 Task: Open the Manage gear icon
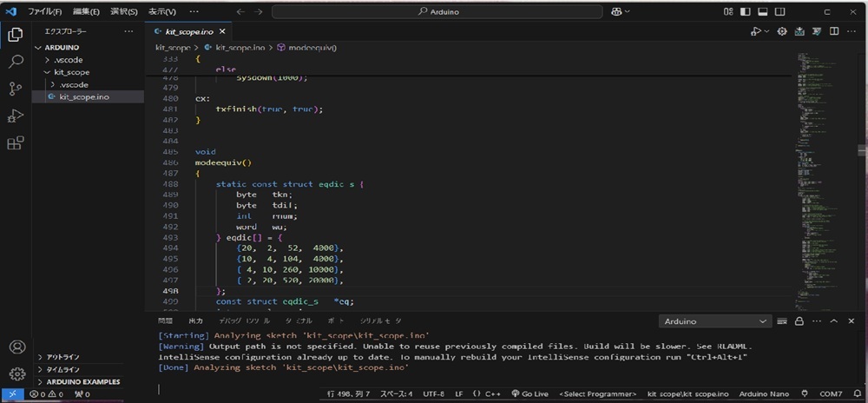[16, 374]
